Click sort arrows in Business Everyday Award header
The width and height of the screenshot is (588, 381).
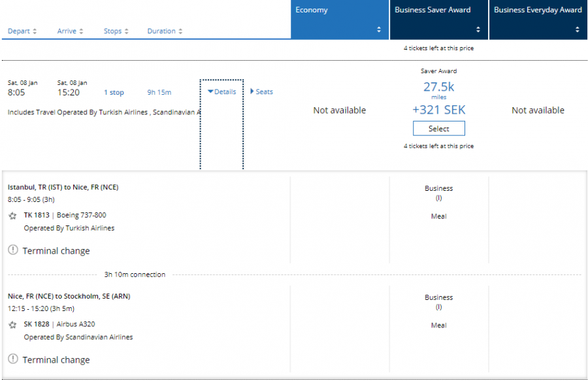[578, 30]
